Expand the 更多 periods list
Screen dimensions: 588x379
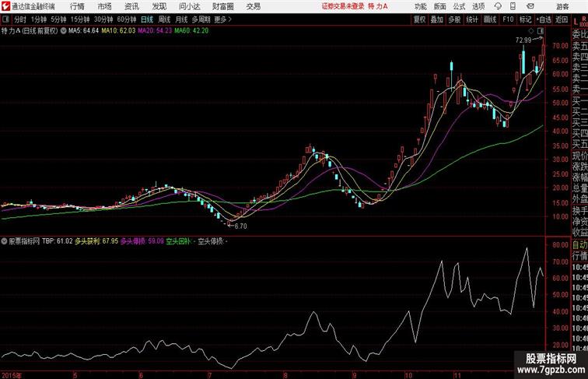(222, 19)
